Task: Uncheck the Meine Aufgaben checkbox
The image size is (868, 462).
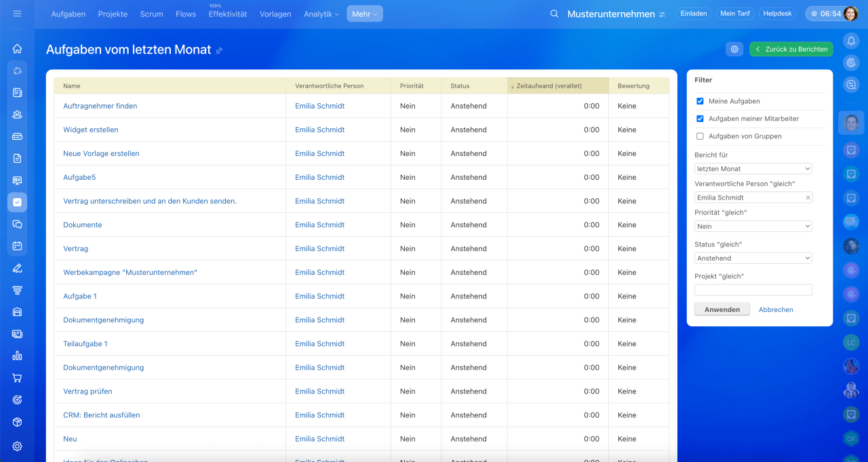Action: pyautogui.click(x=700, y=101)
